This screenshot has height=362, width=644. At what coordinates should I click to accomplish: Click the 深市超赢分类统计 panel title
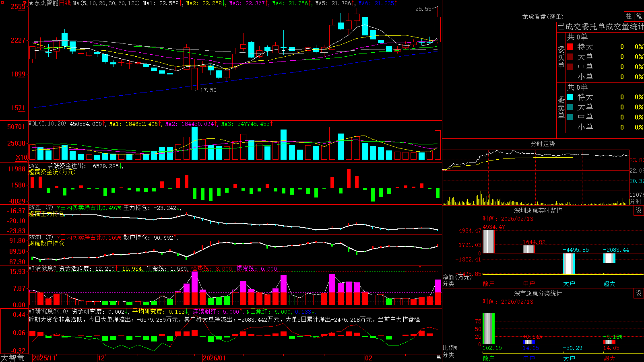(538, 293)
